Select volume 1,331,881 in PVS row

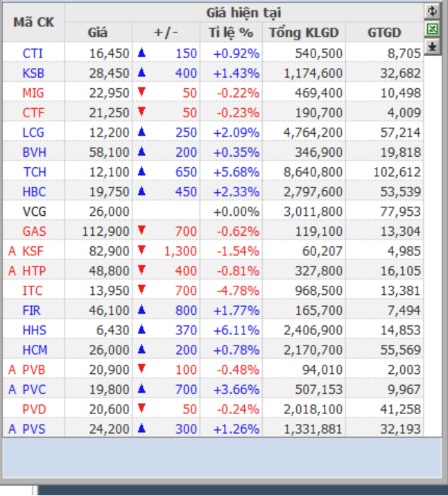pyautogui.click(x=313, y=429)
